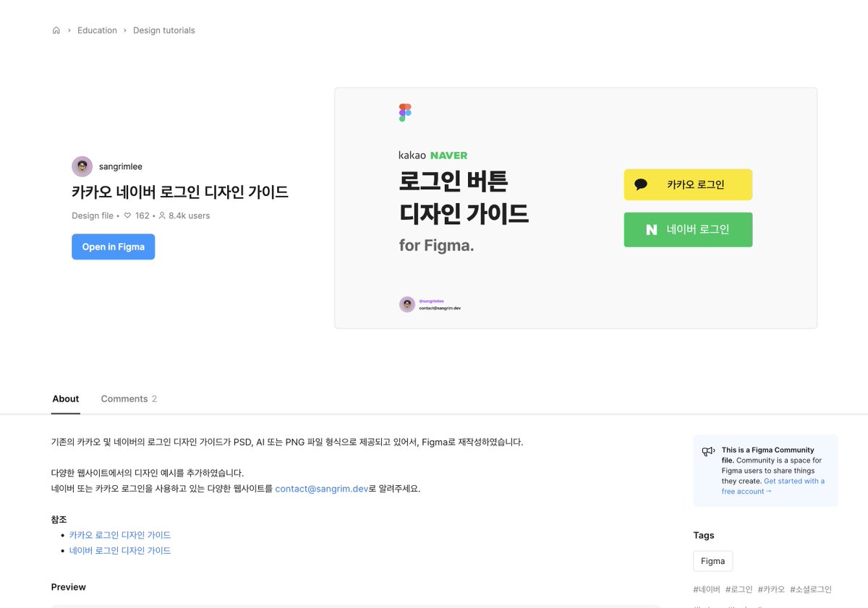Click the #소셜로그인 hashtag
The width and height of the screenshot is (868, 608).
click(x=811, y=589)
